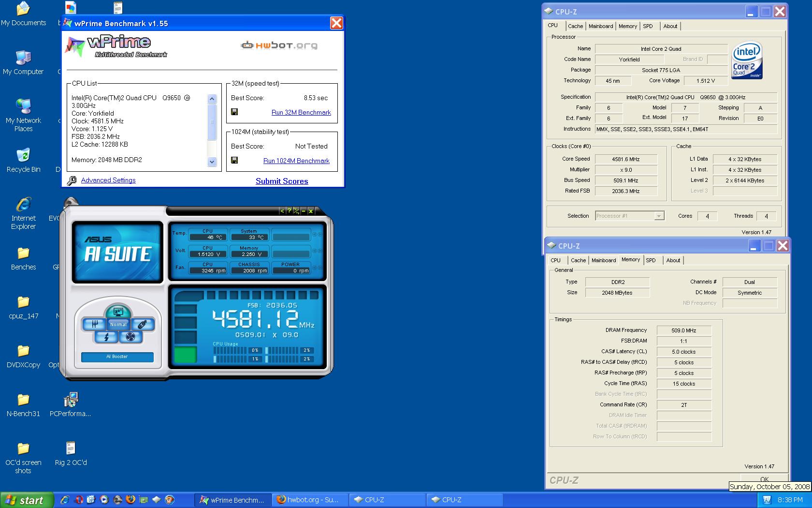
Task: Click the Run 1024M Benchmark link
Action: (x=296, y=161)
